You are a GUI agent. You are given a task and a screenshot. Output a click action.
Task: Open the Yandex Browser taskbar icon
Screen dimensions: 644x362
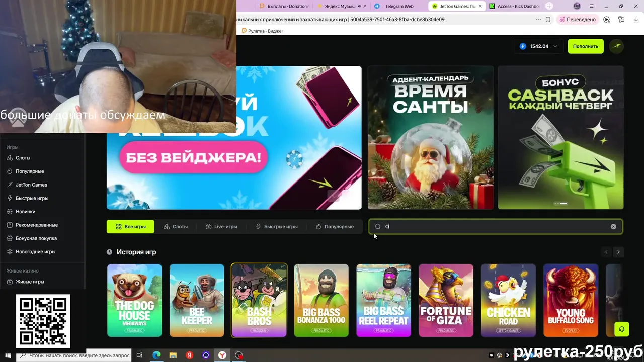222,355
